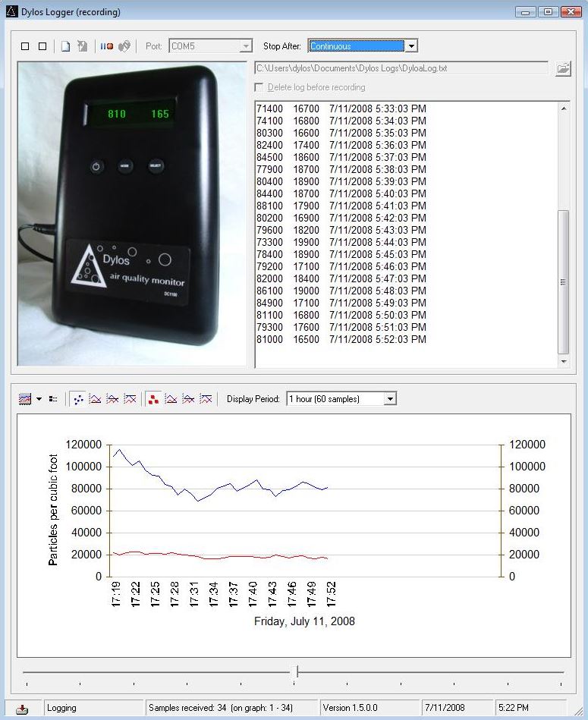Click the Dylos monitor device photo

[132, 214]
